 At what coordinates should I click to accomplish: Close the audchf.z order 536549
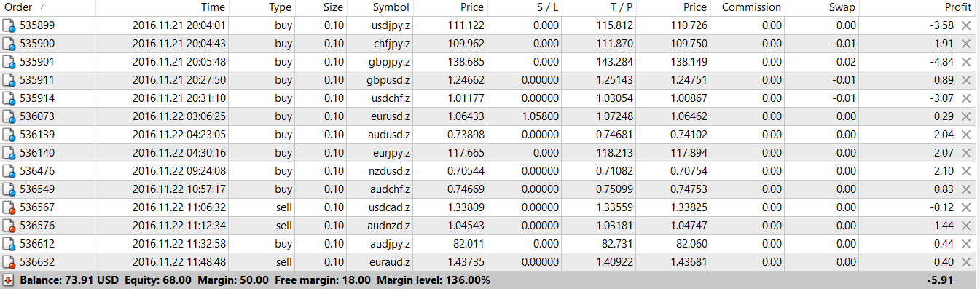point(966,189)
